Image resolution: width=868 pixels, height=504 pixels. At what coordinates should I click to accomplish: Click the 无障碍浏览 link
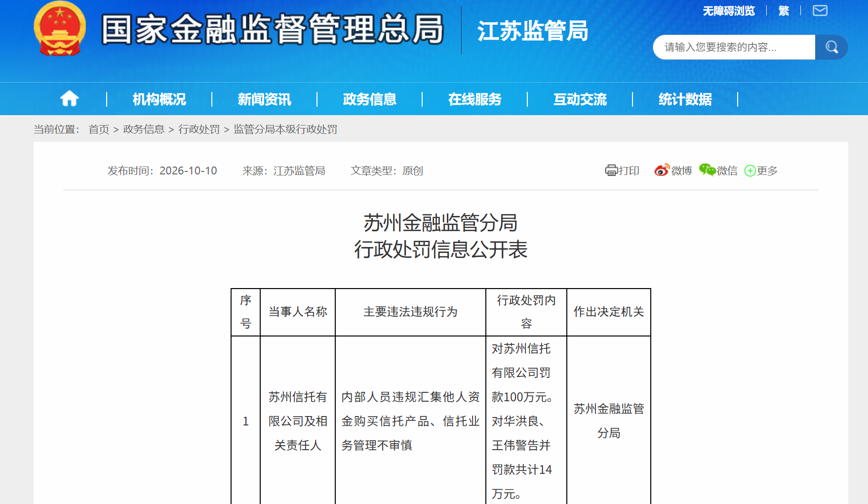click(x=729, y=11)
